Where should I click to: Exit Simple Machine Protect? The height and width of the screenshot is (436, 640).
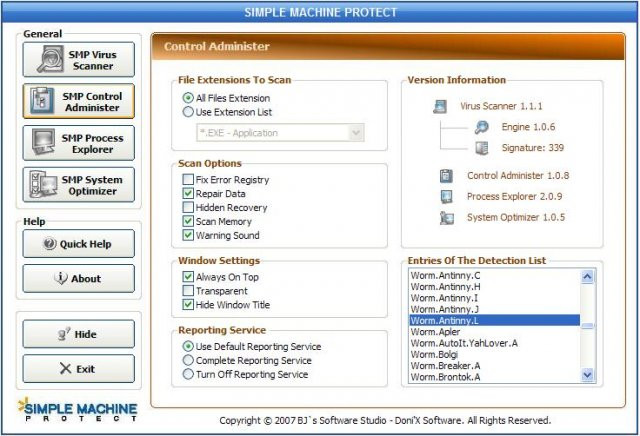click(78, 369)
